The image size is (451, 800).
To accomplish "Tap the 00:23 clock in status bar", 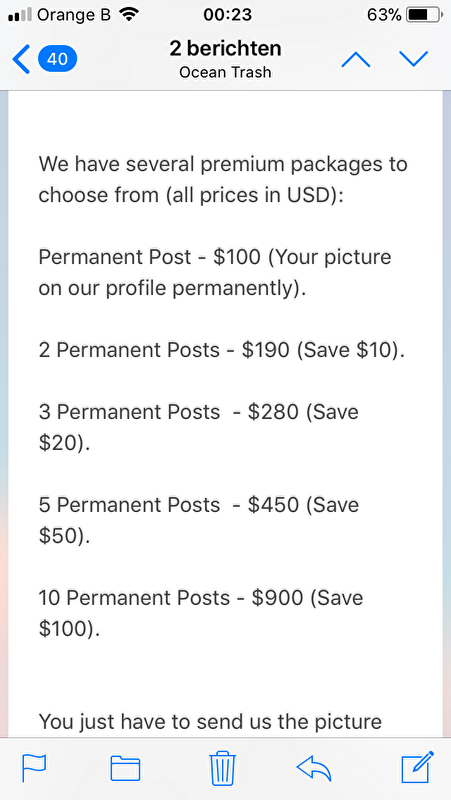I will click(228, 15).
